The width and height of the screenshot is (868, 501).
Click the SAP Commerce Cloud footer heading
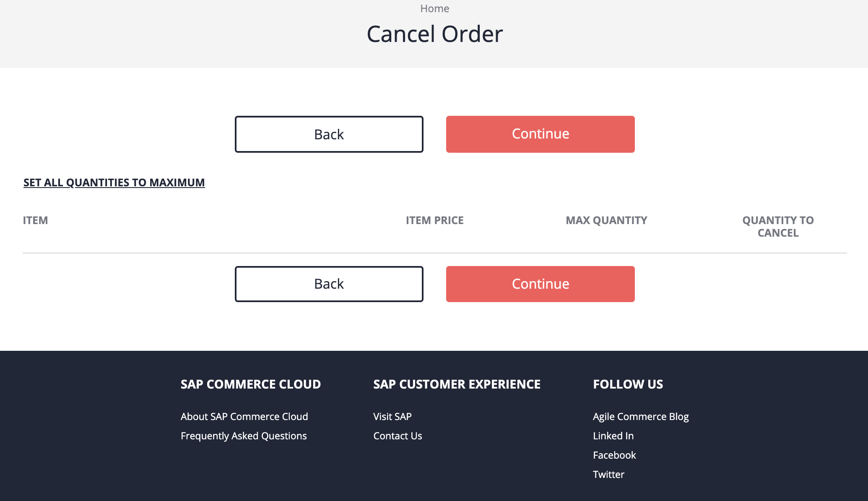(x=250, y=384)
